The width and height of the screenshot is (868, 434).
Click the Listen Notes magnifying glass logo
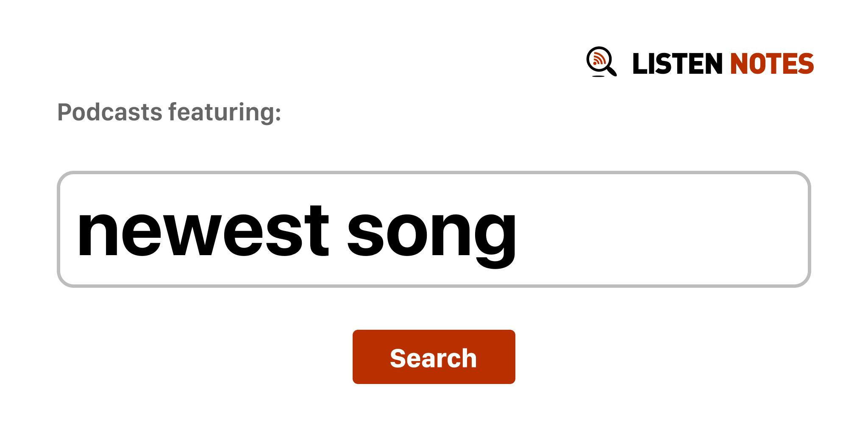coord(601,61)
